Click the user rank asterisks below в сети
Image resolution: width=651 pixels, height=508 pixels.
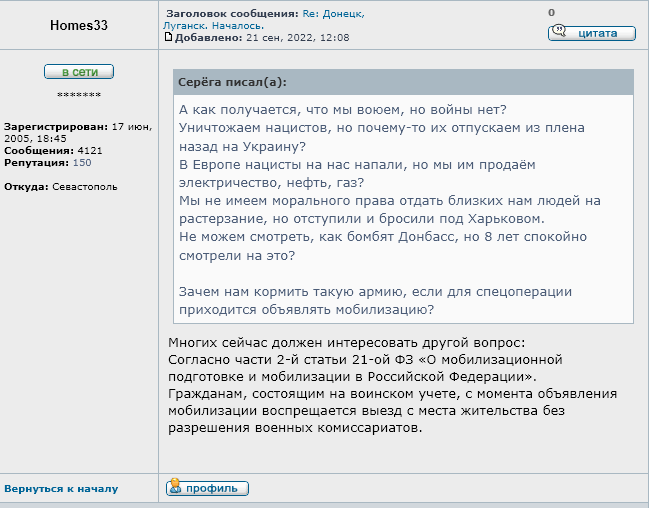[79, 95]
